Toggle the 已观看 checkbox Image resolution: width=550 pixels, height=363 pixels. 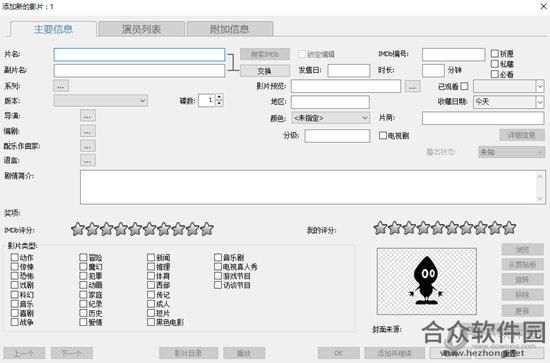point(464,86)
